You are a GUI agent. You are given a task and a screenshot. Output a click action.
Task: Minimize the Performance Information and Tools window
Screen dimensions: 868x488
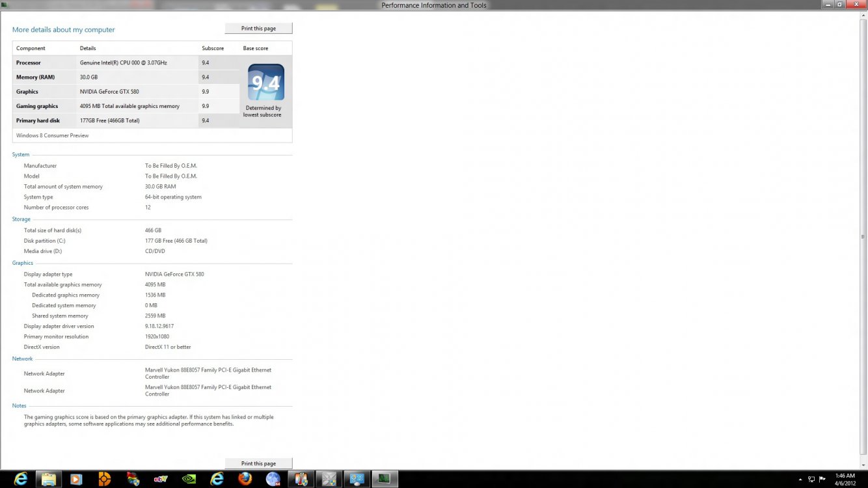pyautogui.click(x=828, y=5)
